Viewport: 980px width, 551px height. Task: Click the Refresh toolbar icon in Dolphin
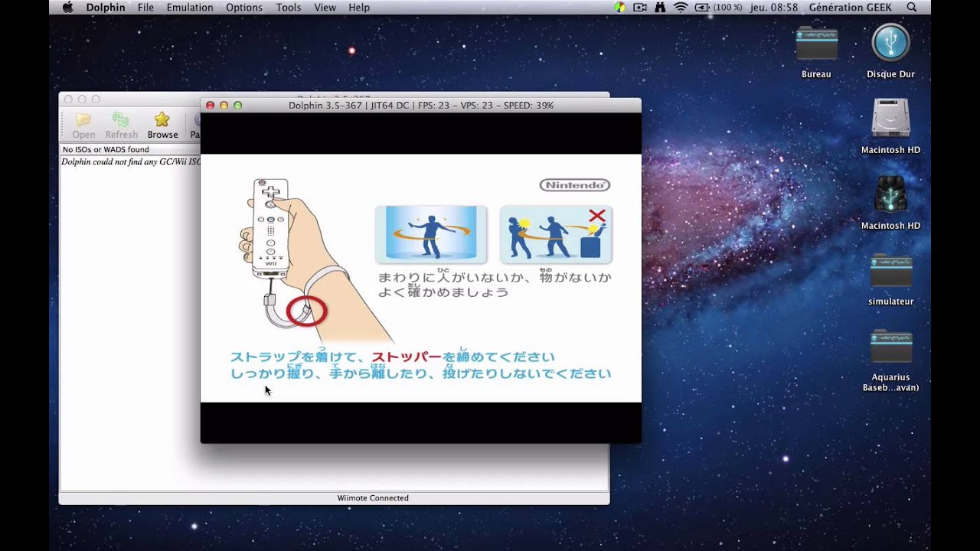pos(121,126)
